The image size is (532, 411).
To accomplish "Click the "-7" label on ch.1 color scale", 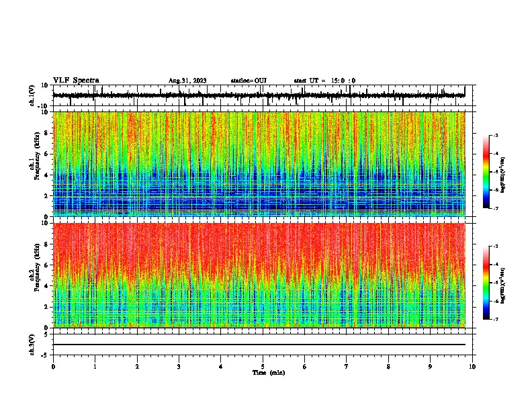I will tap(495, 208).
